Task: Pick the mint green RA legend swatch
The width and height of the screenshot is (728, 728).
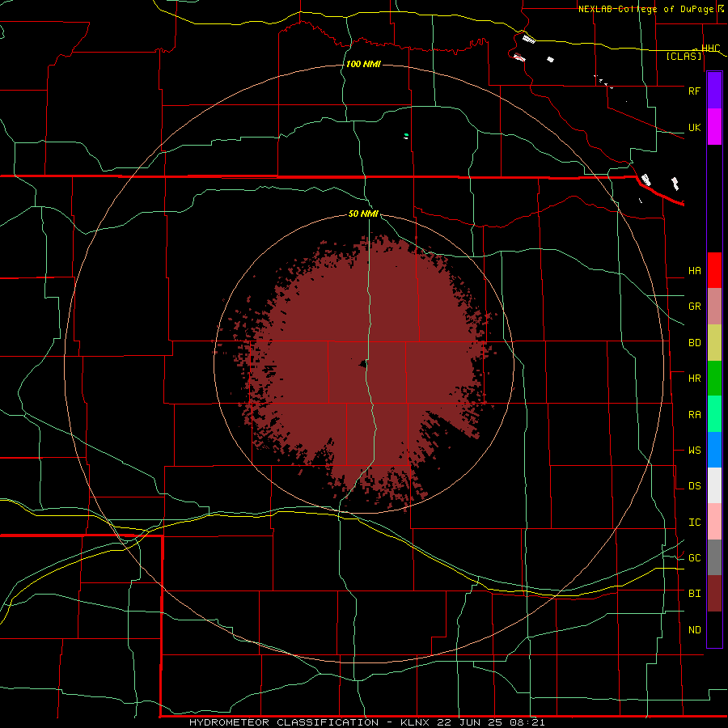Action: click(x=714, y=414)
